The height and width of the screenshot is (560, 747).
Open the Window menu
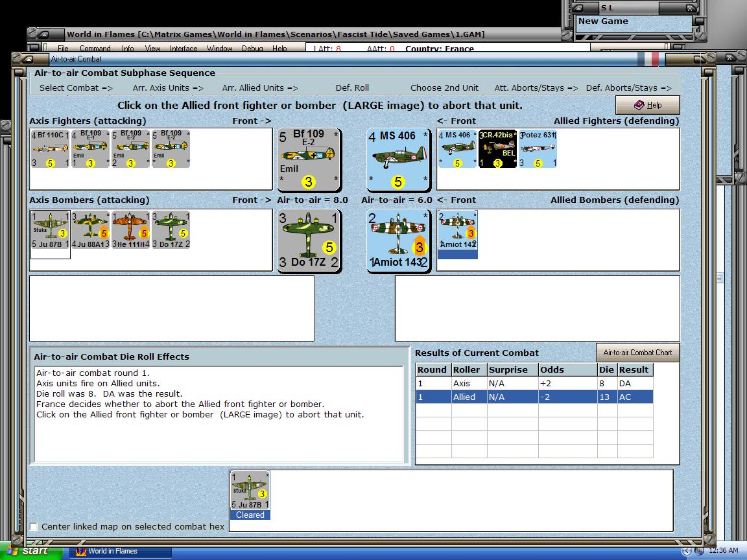pos(219,49)
